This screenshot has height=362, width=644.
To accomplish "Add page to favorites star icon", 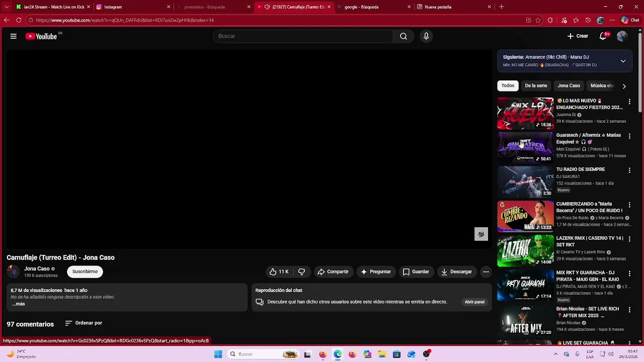I will (538, 20).
